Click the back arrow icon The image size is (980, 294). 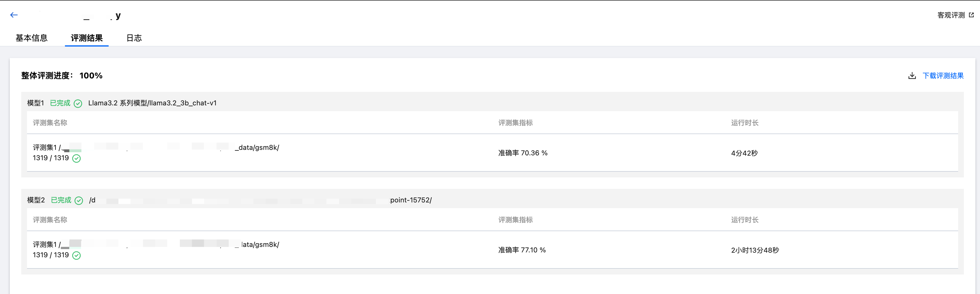[14, 15]
